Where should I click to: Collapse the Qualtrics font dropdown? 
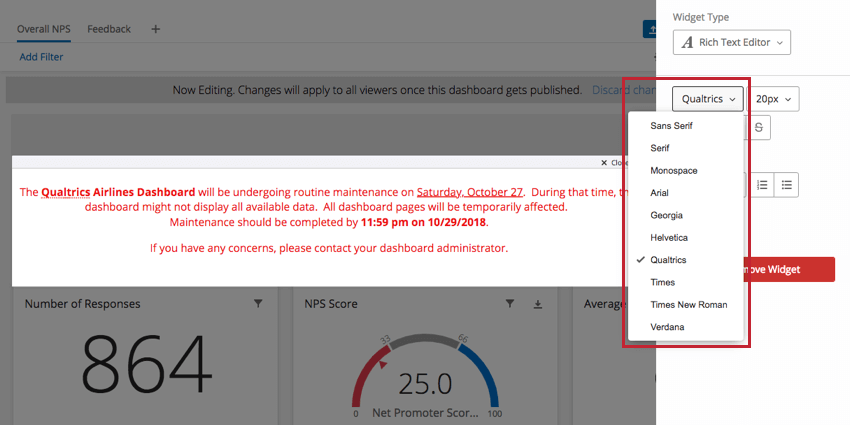tap(708, 99)
